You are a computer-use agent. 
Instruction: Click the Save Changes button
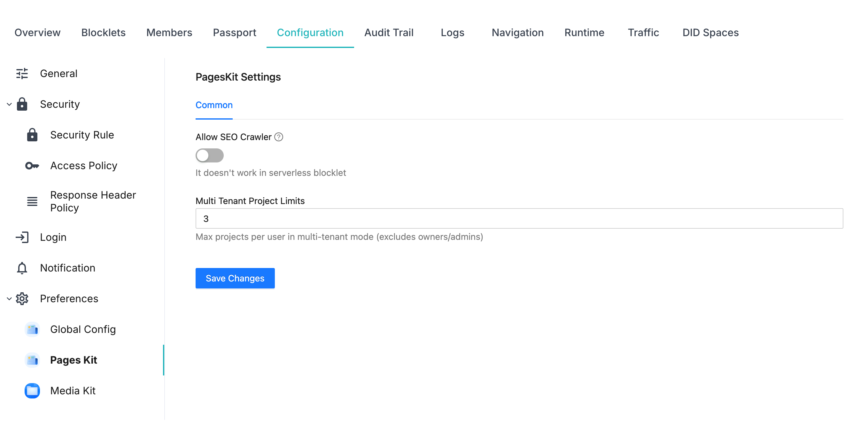click(x=235, y=278)
